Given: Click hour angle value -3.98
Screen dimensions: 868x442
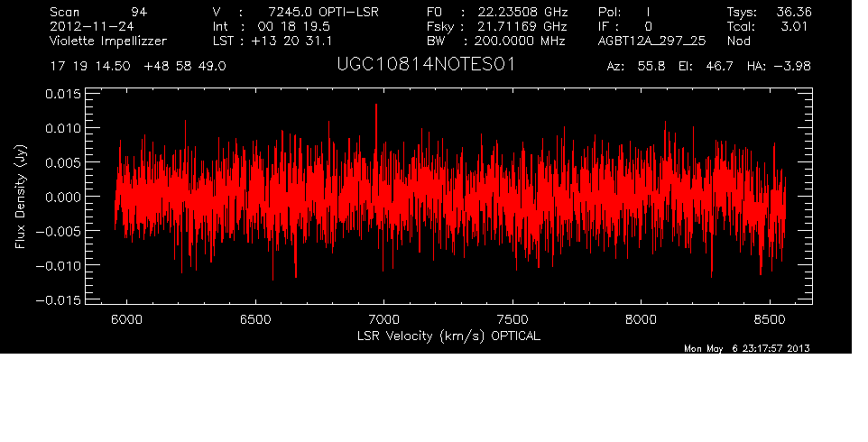Looking at the screenshot, I should pyautogui.click(x=791, y=67).
